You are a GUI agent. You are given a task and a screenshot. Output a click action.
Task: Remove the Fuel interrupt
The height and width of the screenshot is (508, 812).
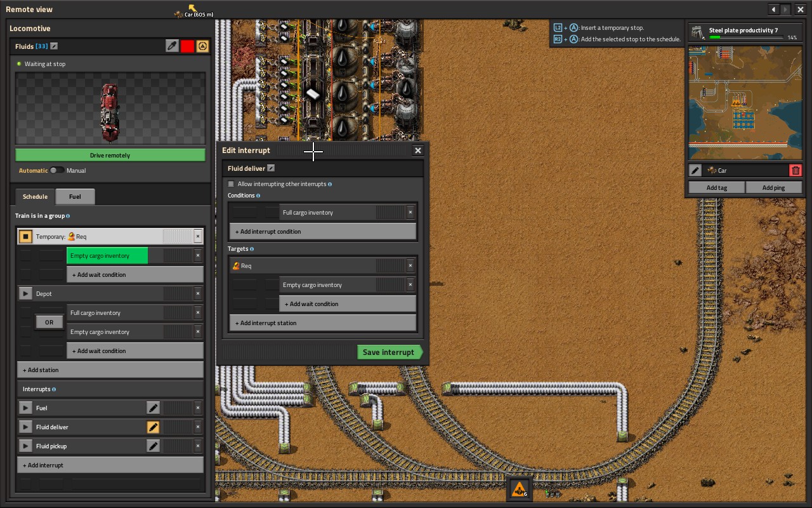tap(198, 408)
